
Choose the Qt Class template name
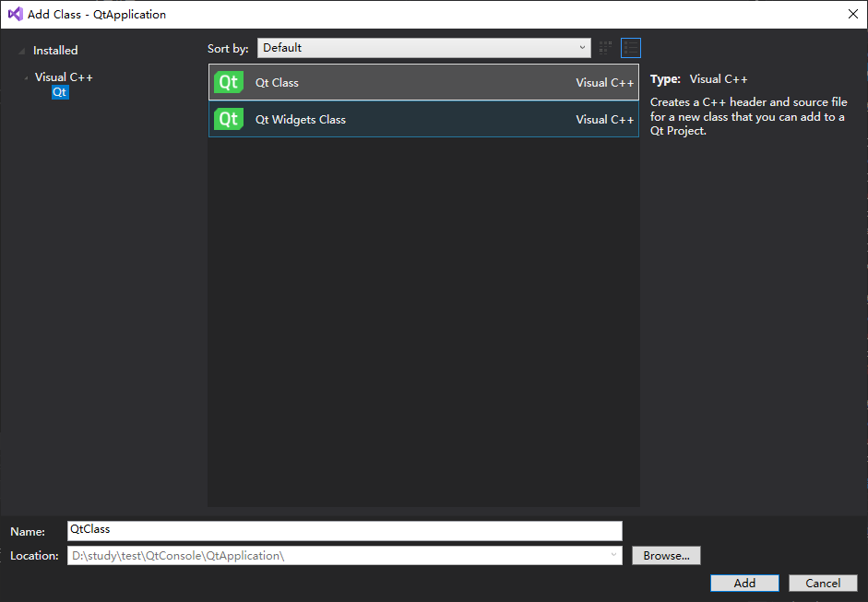pos(277,83)
